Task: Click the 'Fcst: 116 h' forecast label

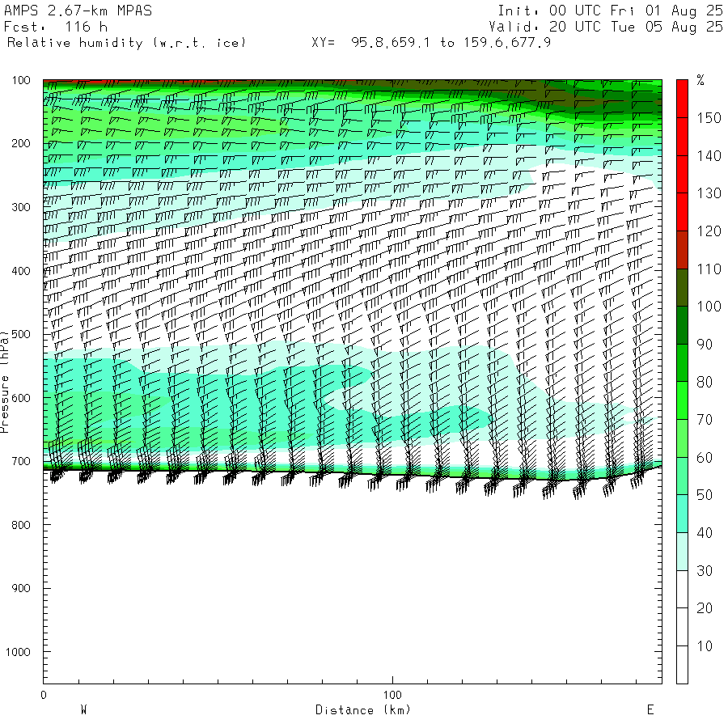Action: pos(56,27)
